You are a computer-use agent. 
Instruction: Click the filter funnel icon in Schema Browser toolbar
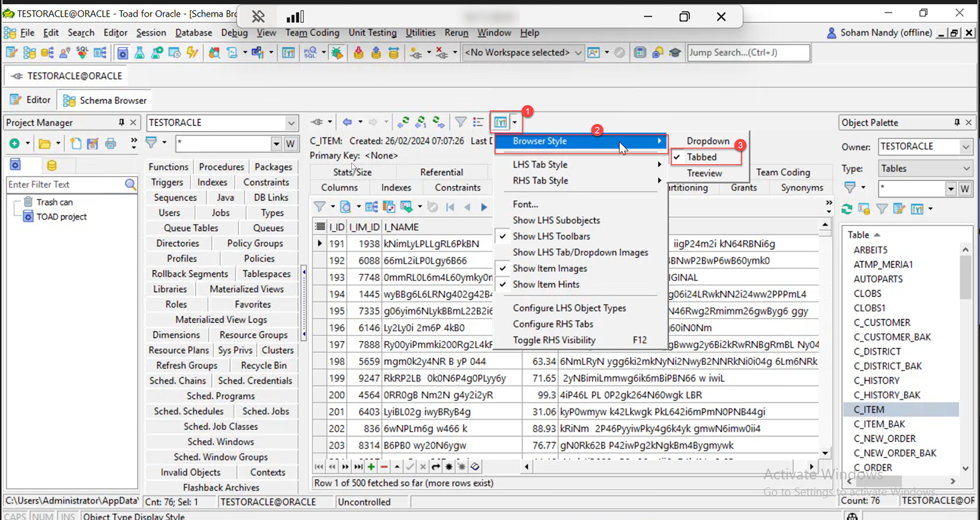pyautogui.click(x=461, y=122)
